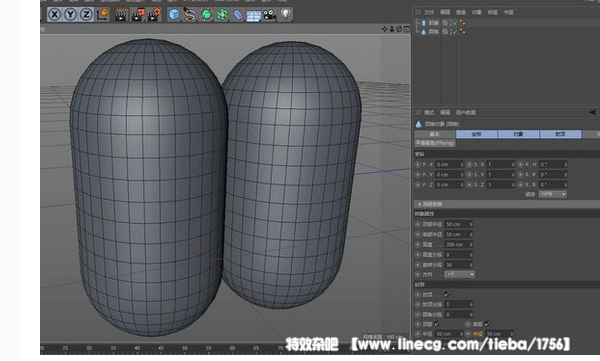This screenshot has width=600, height=361.
Task: Open the Attribute Manager mode menu
Action: coord(429,113)
